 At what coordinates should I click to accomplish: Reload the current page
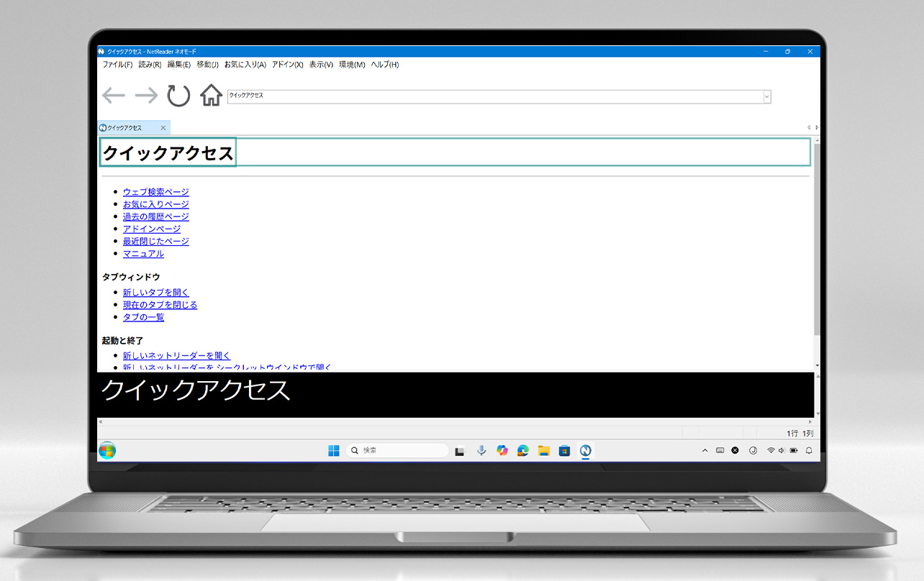point(178,95)
